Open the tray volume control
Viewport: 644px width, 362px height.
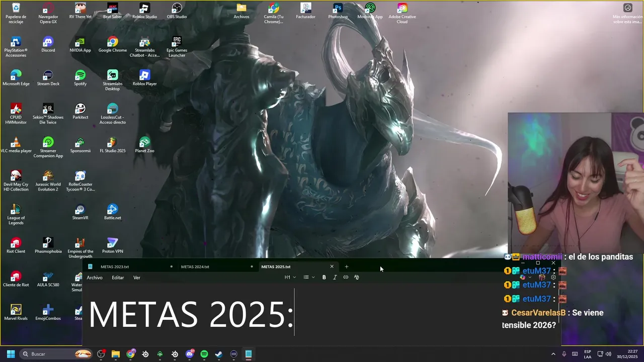point(608,354)
